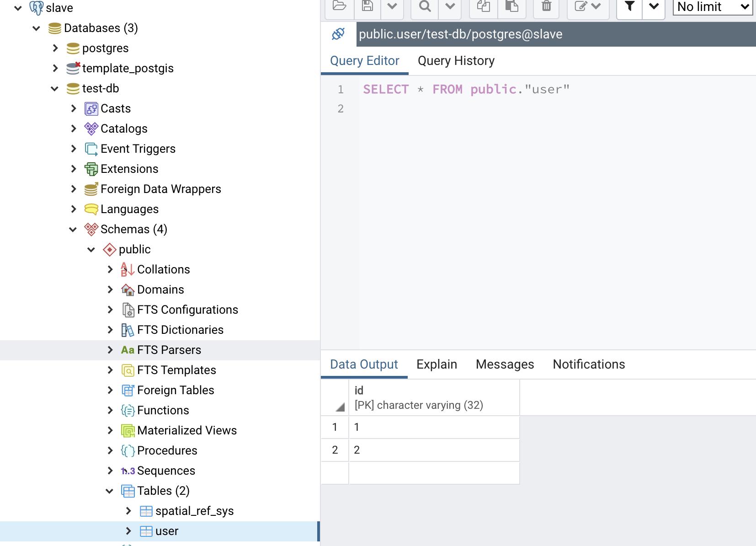Image resolution: width=756 pixels, height=546 pixels.
Task: Click the Domains house icon
Action: coord(128,289)
